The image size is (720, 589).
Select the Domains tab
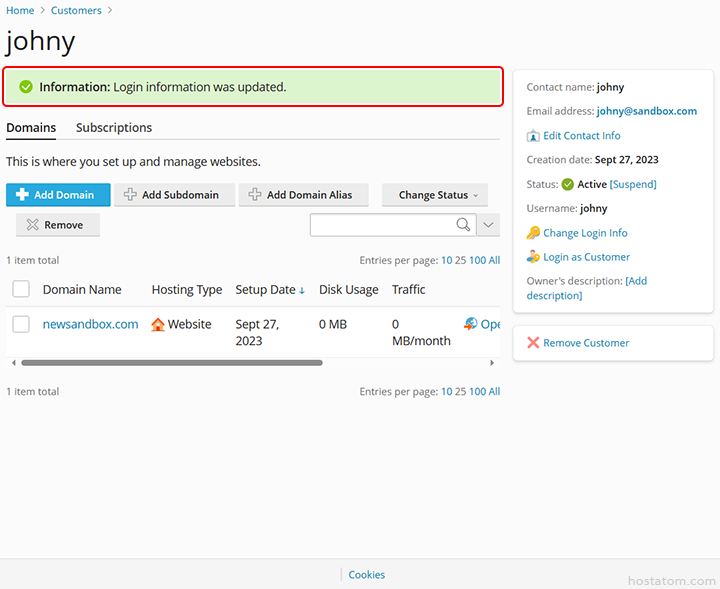click(x=31, y=128)
